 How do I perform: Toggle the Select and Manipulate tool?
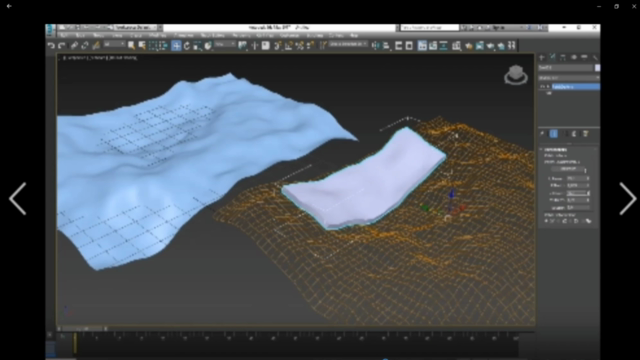coord(255,45)
